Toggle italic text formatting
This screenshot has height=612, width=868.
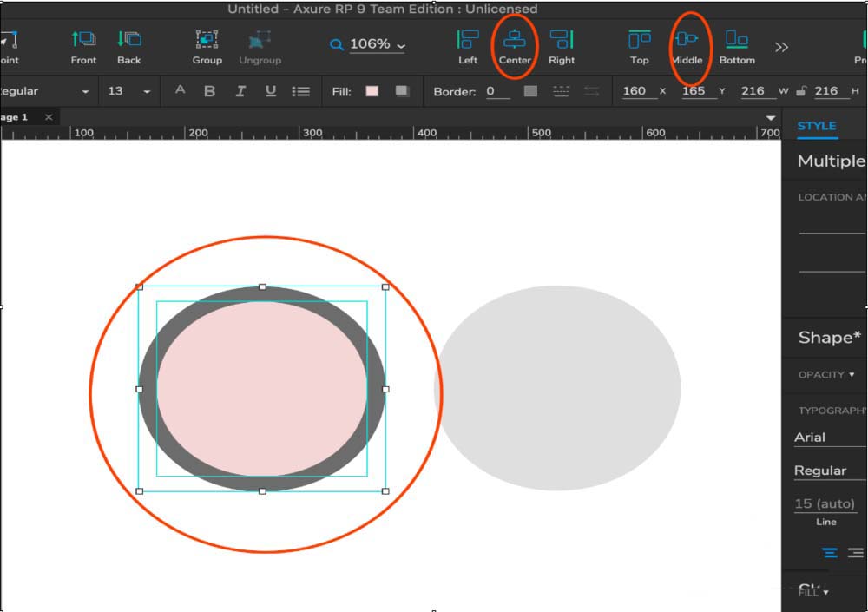240,91
